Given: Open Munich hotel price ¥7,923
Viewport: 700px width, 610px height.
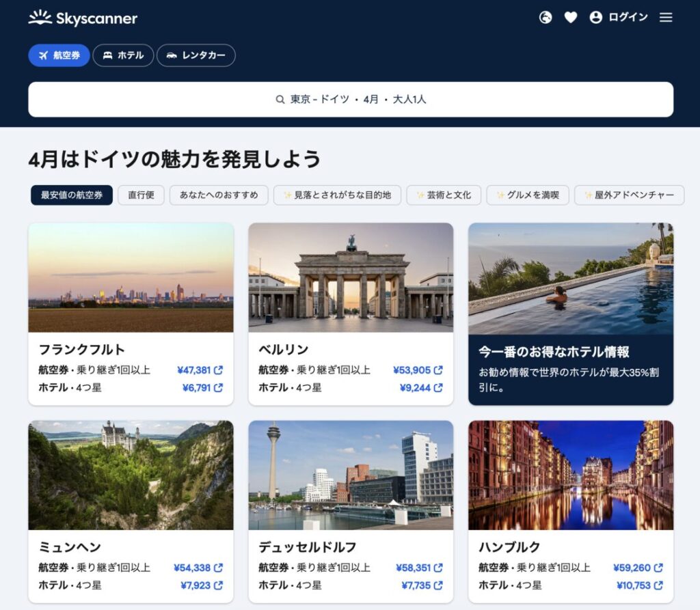Looking at the screenshot, I should tap(196, 585).
